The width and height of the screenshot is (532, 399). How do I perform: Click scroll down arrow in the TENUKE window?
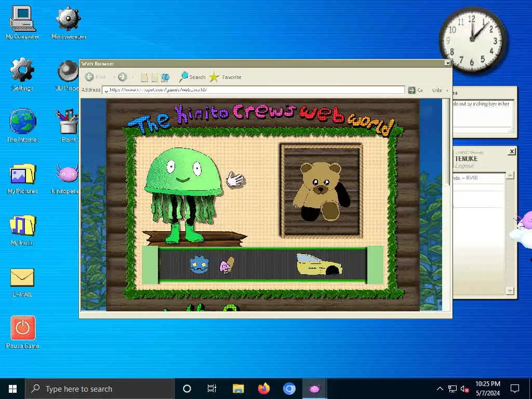(x=510, y=290)
